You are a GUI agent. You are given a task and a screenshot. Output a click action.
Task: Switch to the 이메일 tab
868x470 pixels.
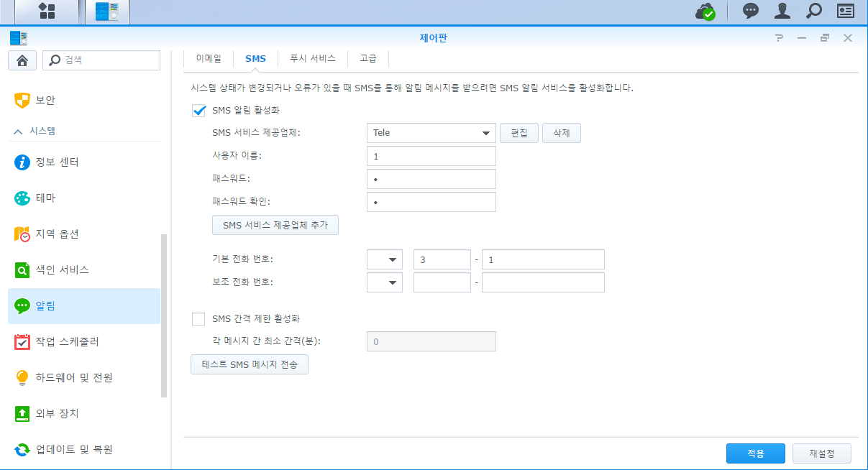(x=209, y=58)
